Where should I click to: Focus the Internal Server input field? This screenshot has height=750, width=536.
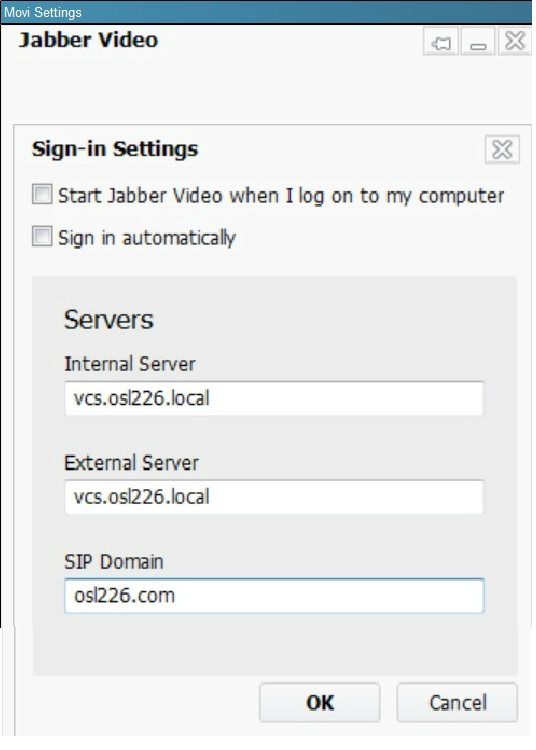274,398
